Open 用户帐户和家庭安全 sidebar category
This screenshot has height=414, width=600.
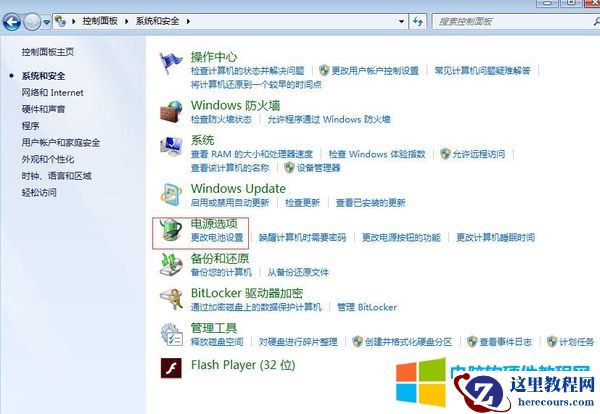(x=61, y=143)
